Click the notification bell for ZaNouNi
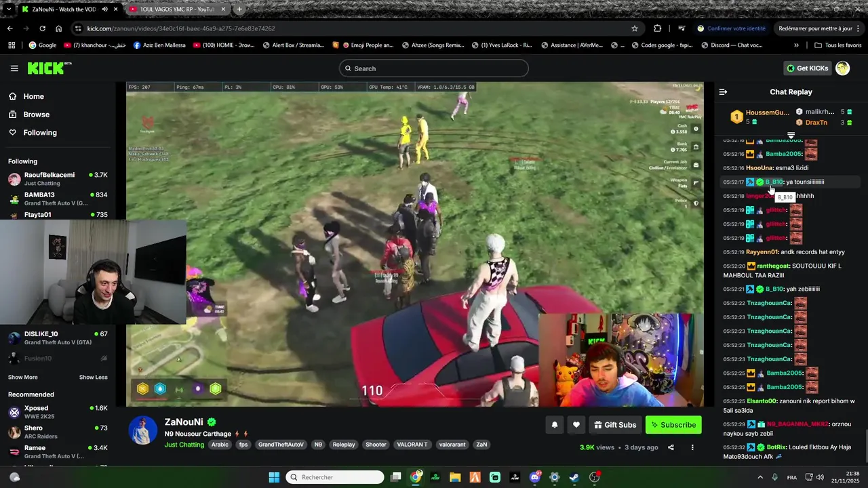This screenshot has width=868, height=488. point(554,425)
